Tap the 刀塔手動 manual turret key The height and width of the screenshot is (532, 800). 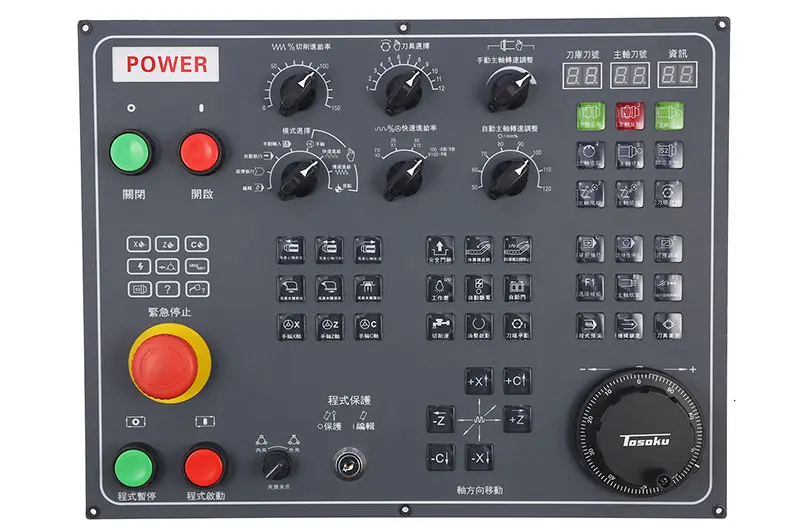click(x=517, y=326)
